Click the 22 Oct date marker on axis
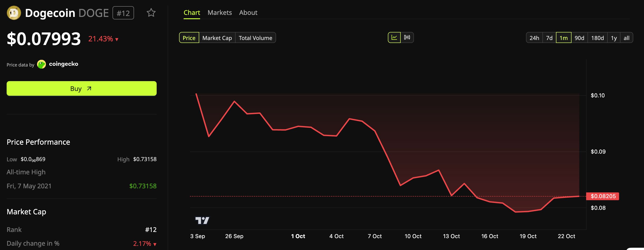This screenshot has height=250, width=644. [x=566, y=236]
